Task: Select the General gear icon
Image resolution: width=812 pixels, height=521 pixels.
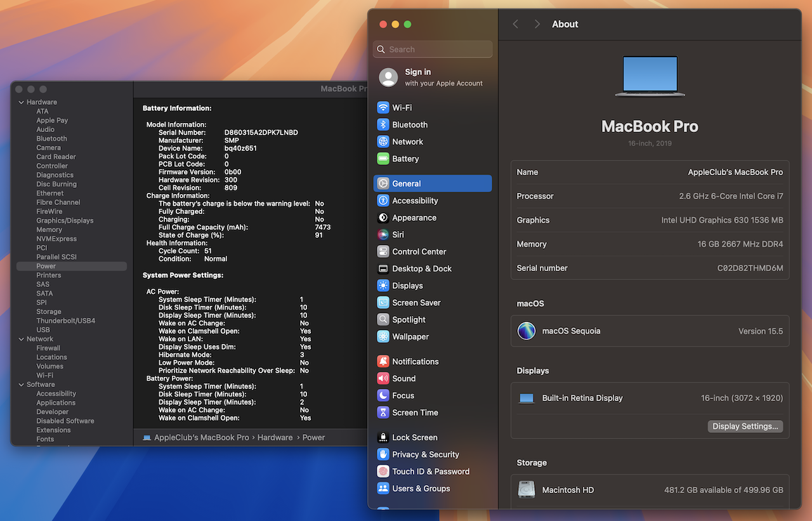Action: coord(383,183)
